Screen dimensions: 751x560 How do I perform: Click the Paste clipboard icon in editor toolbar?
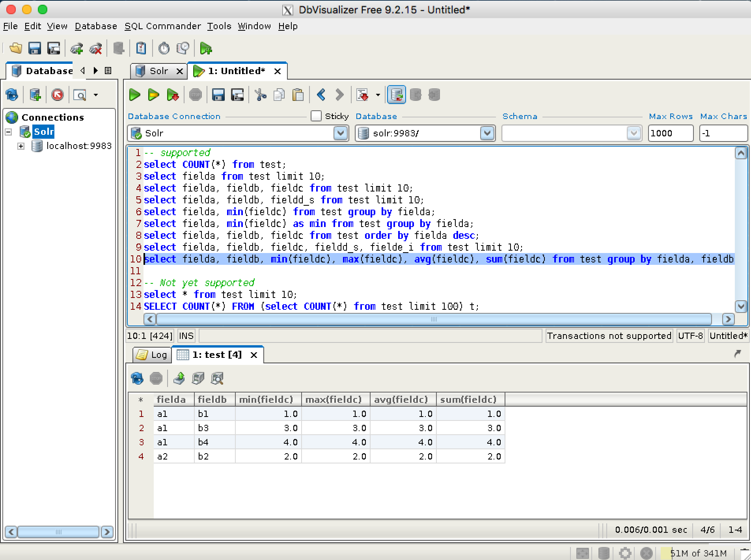(298, 95)
